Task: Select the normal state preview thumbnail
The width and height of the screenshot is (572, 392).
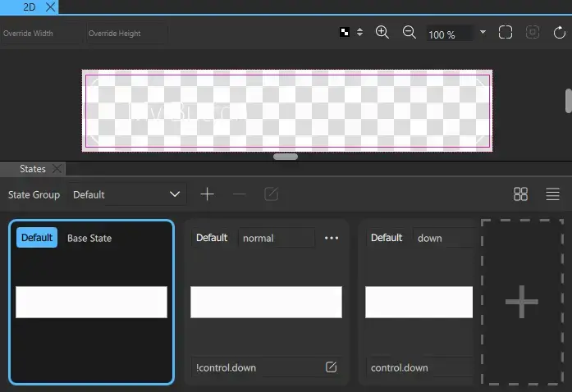Action: [x=266, y=302]
